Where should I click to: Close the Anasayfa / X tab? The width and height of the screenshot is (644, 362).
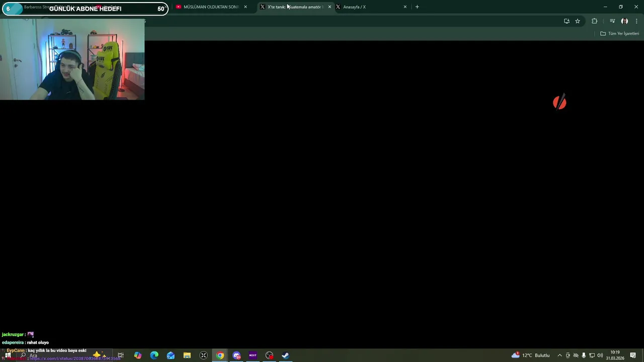click(405, 7)
